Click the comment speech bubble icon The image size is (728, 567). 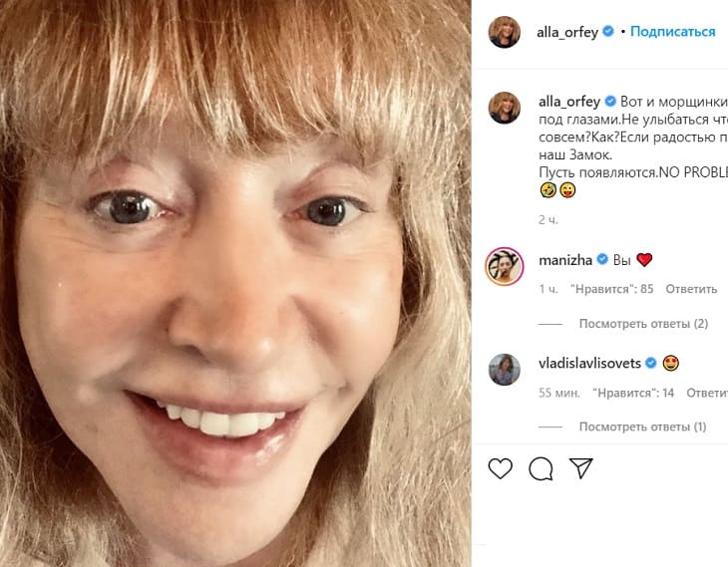pos(541,468)
